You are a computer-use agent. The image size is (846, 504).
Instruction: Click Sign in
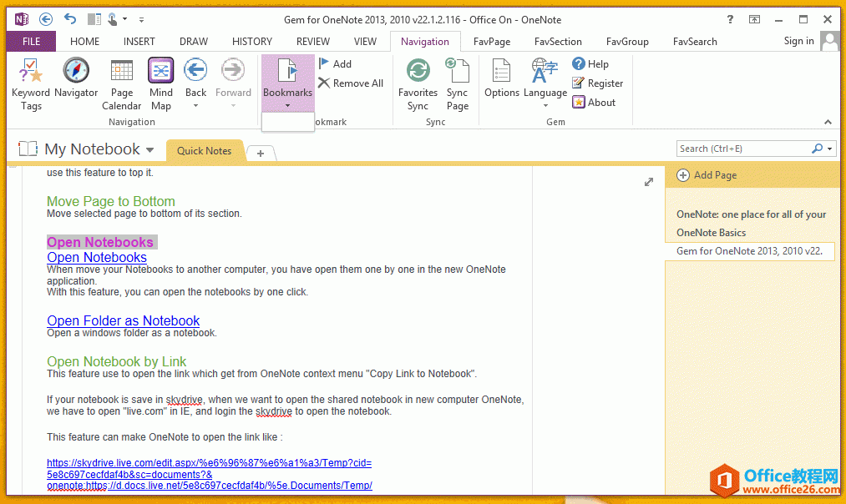(x=798, y=41)
